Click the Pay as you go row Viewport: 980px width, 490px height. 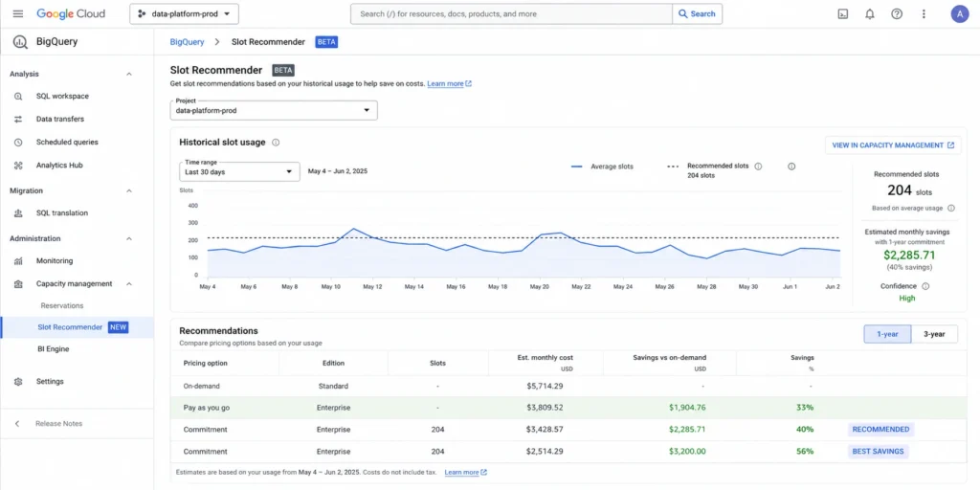(568, 408)
